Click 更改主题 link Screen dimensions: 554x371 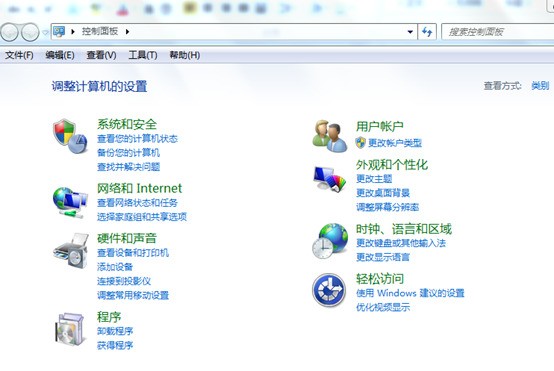click(x=374, y=179)
